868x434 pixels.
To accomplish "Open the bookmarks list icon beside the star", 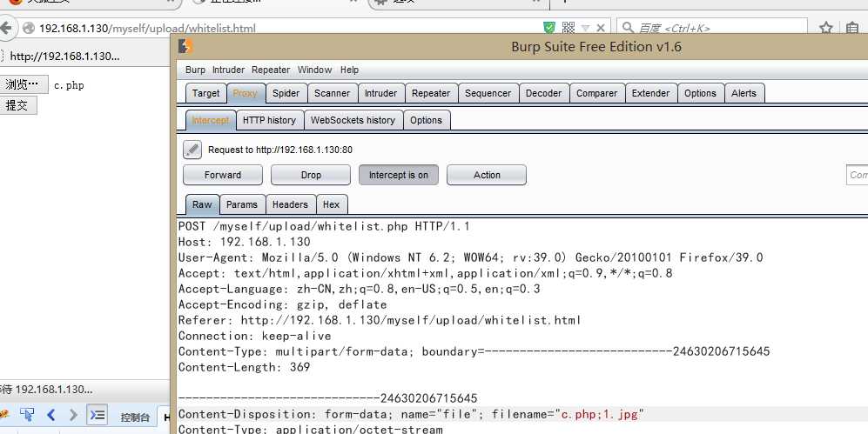I will [852, 28].
